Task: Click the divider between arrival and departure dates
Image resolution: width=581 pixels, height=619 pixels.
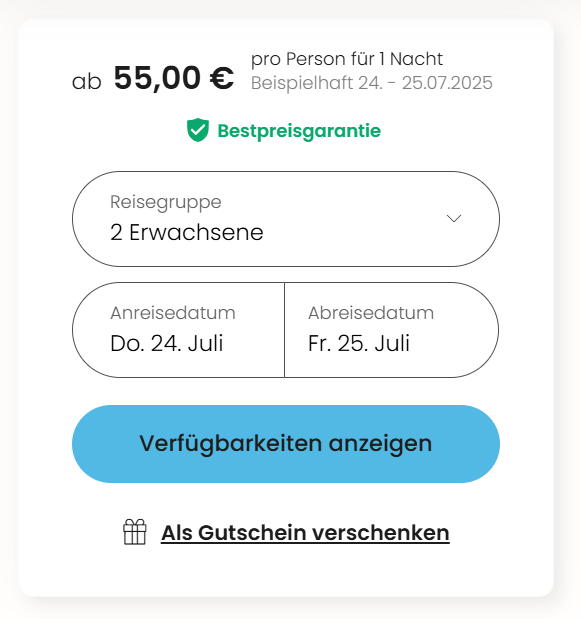Action: pos(285,330)
